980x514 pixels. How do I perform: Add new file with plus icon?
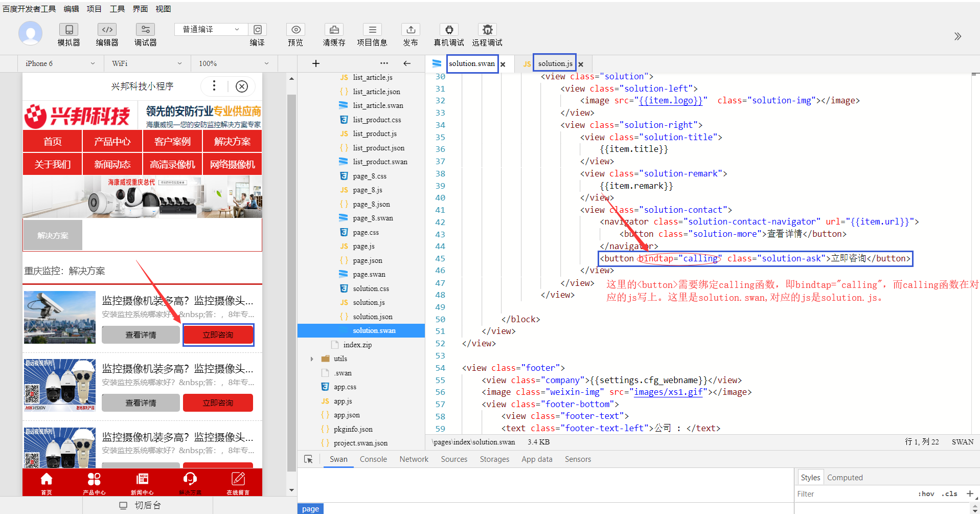point(316,63)
